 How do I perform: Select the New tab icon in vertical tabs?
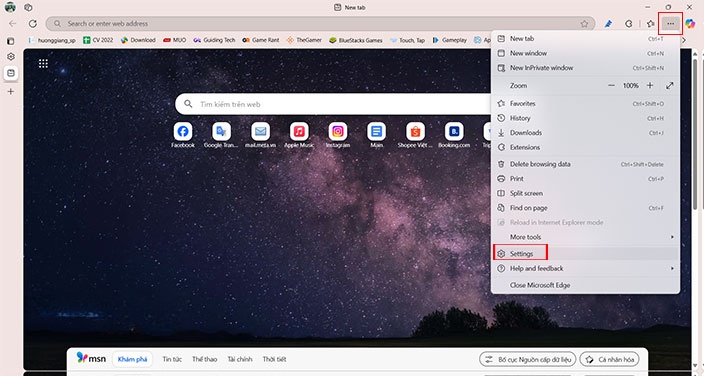pos(11,73)
